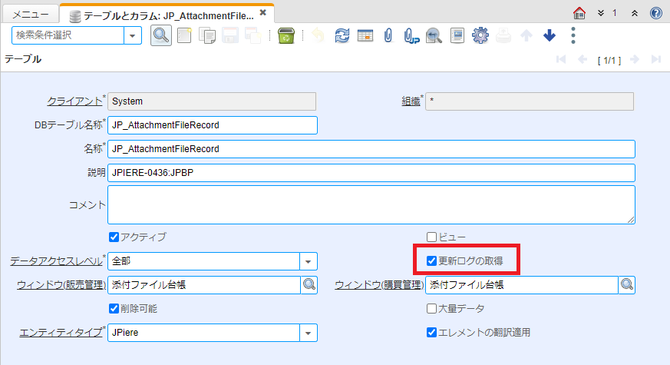Toggle the 更新ログの取得 checkbox
The image size is (670, 365).
[432, 261]
